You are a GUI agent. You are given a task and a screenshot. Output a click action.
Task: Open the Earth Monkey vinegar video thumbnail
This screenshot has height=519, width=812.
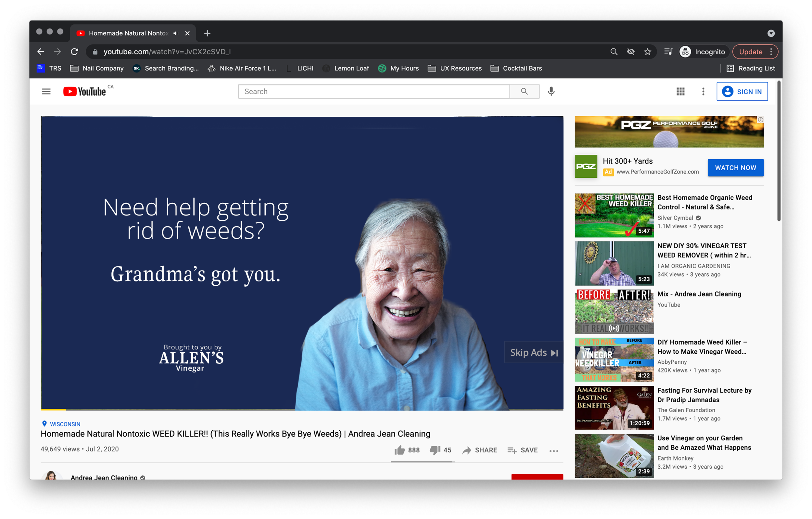point(614,456)
